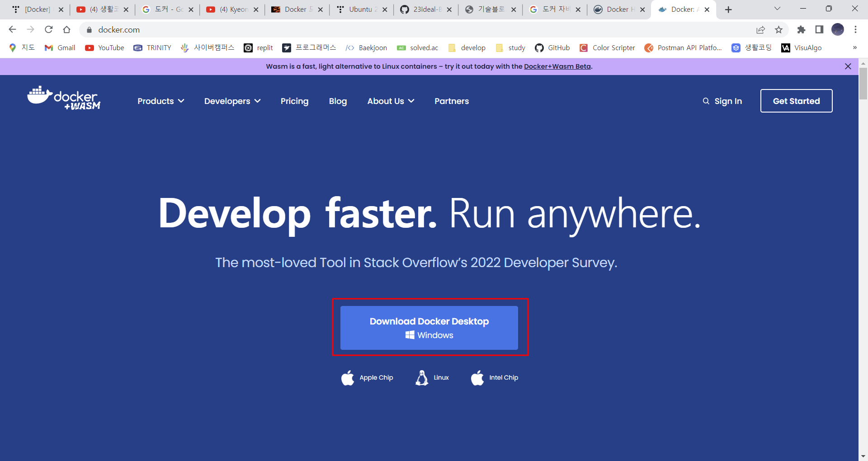Open the Docker+Wasm Beta link
Image resolution: width=868 pixels, height=461 pixels.
(x=557, y=66)
